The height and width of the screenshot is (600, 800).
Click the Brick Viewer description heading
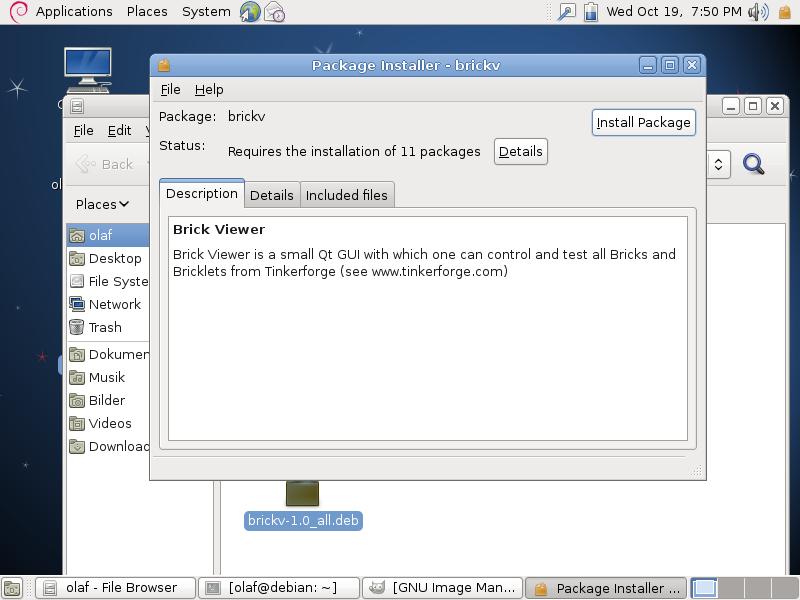click(219, 230)
